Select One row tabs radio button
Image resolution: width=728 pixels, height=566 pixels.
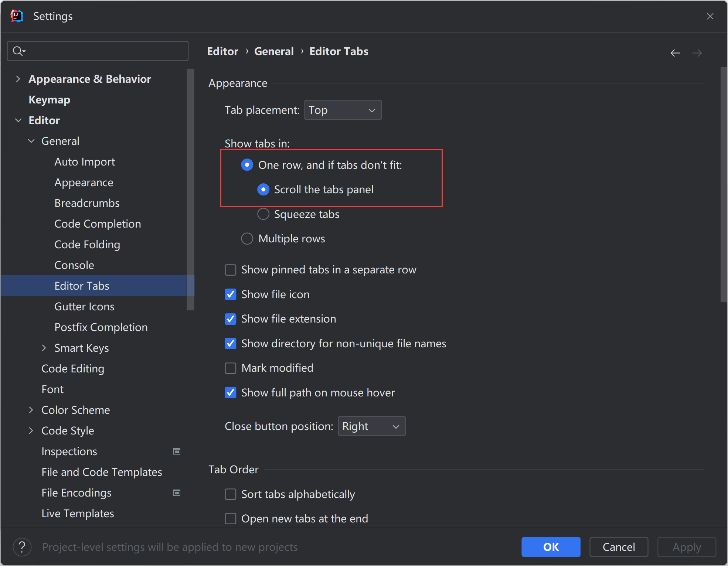pos(247,165)
